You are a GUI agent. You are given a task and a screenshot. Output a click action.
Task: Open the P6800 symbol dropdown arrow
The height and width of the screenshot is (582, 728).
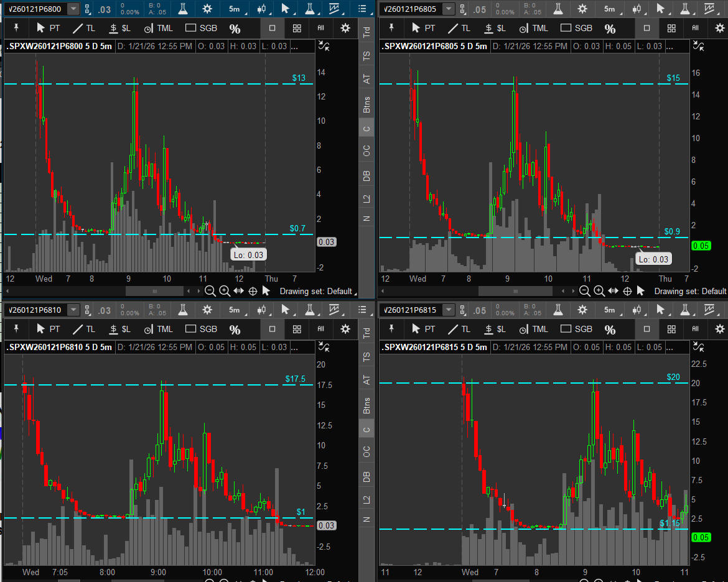(x=73, y=9)
